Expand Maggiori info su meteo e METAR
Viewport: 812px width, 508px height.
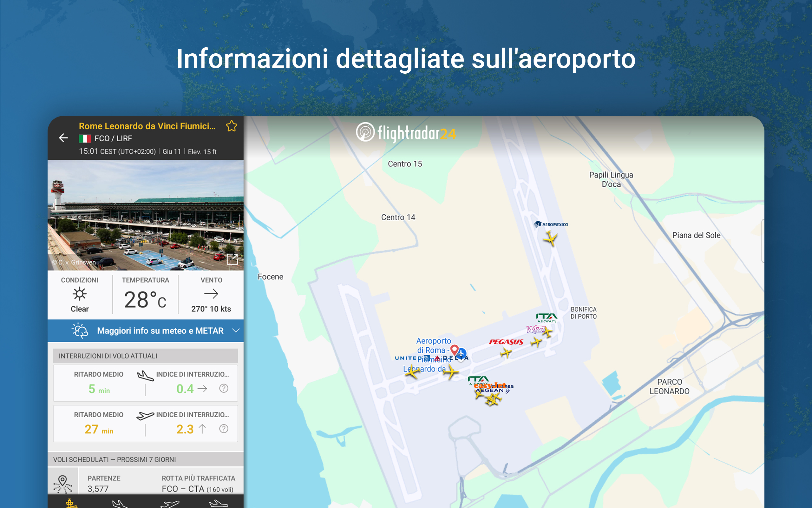(145, 331)
